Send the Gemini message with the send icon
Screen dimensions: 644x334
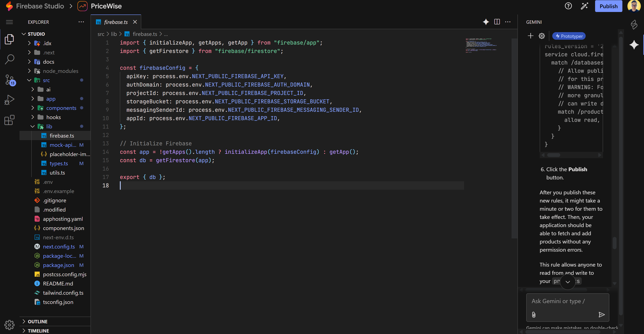point(602,315)
